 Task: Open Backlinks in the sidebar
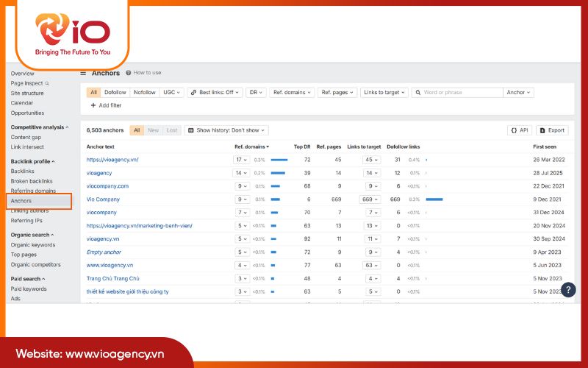pos(22,171)
